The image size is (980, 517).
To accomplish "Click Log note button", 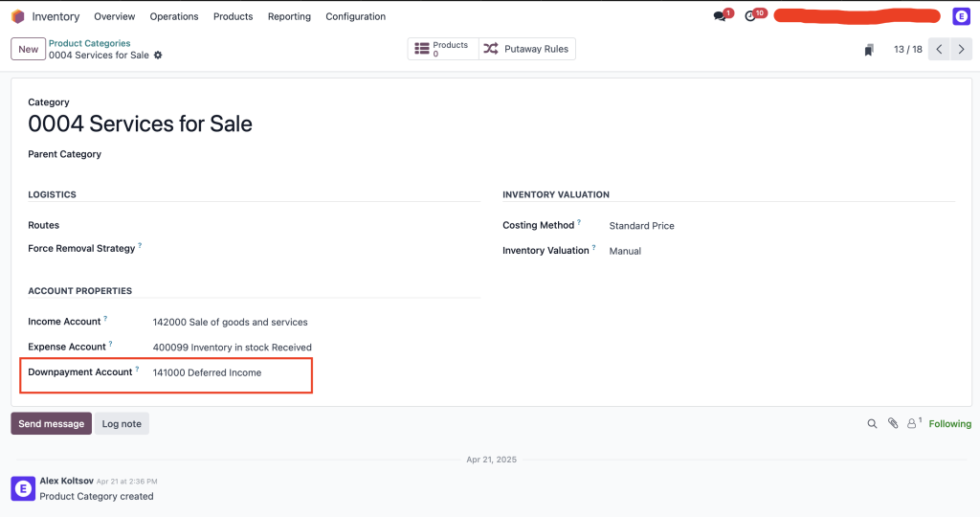I will click(122, 423).
